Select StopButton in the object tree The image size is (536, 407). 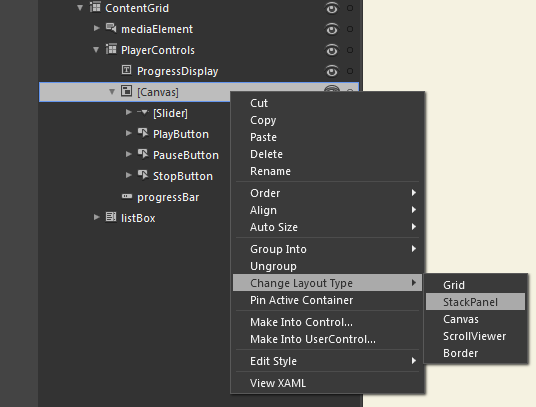click(183, 176)
